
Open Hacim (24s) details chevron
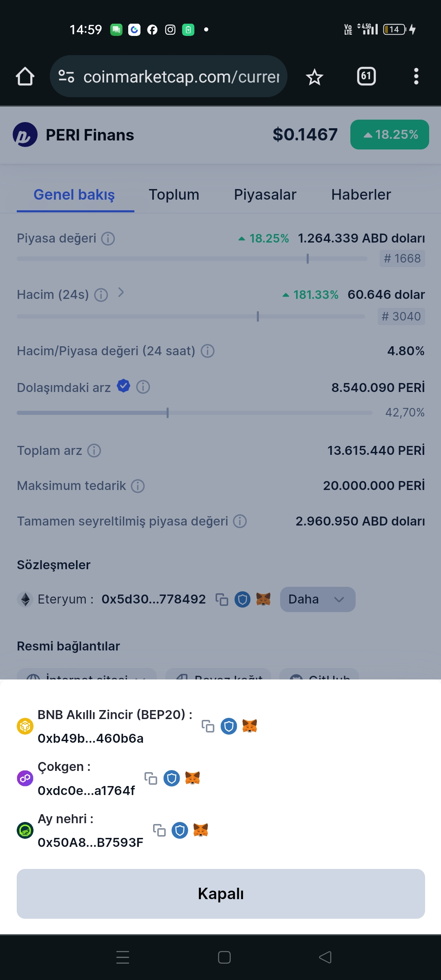[120, 292]
